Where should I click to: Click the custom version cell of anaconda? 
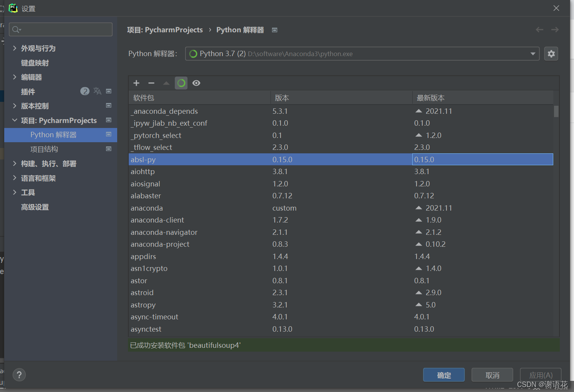pyautogui.click(x=284, y=208)
